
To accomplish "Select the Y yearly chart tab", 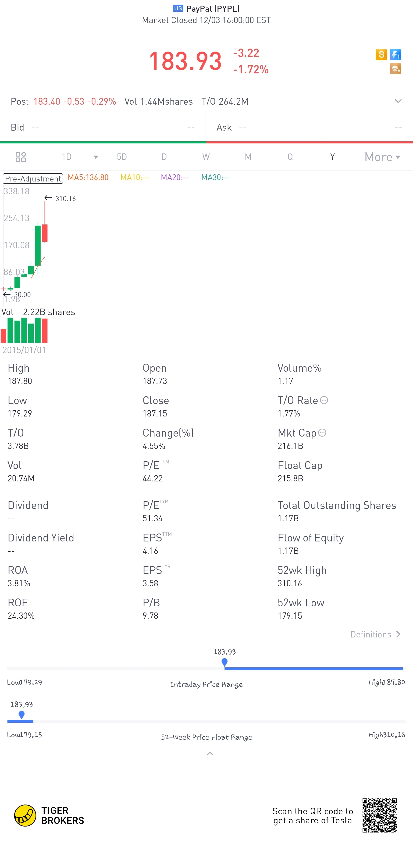I will point(332,157).
